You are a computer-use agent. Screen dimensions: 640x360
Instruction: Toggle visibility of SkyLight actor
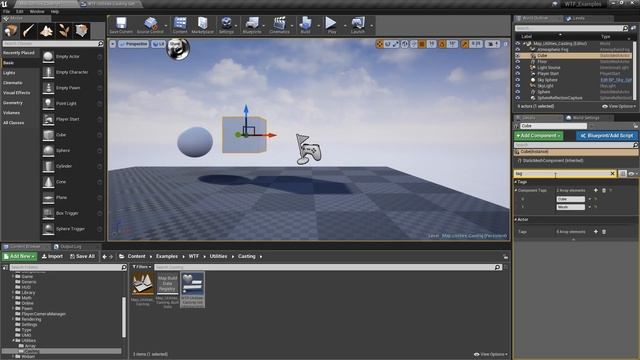pos(518,86)
